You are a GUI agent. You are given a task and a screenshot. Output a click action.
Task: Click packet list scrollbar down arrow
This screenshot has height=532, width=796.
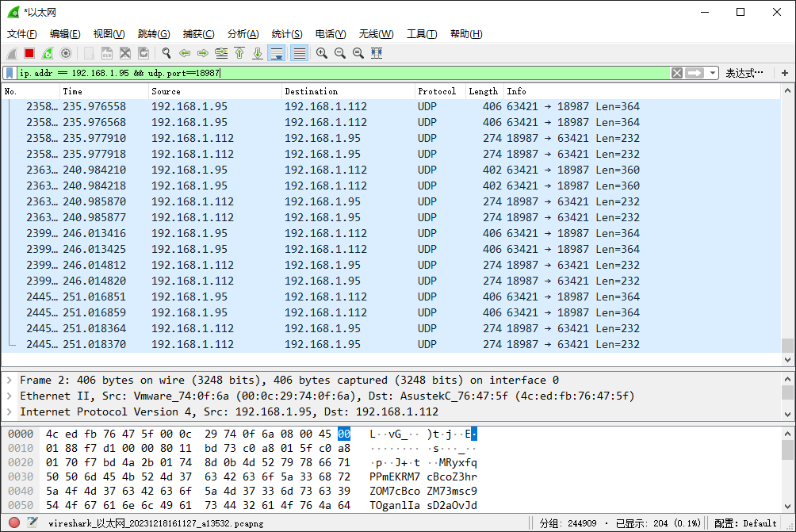pos(787,359)
